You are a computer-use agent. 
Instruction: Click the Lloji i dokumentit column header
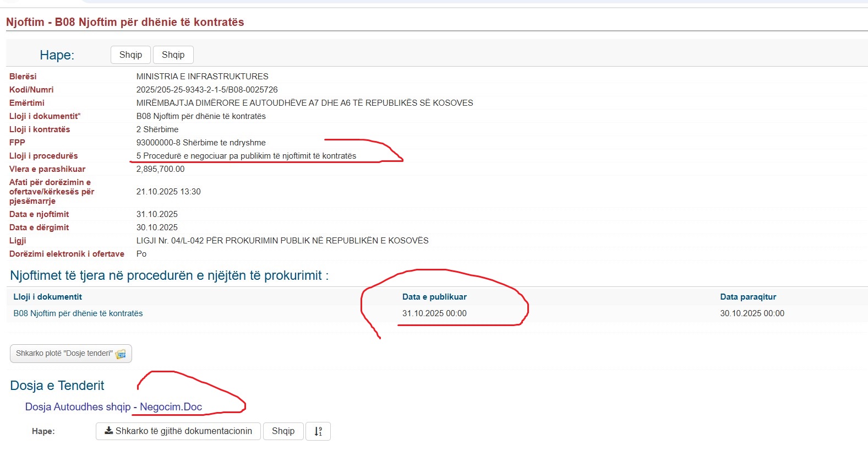(48, 297)
